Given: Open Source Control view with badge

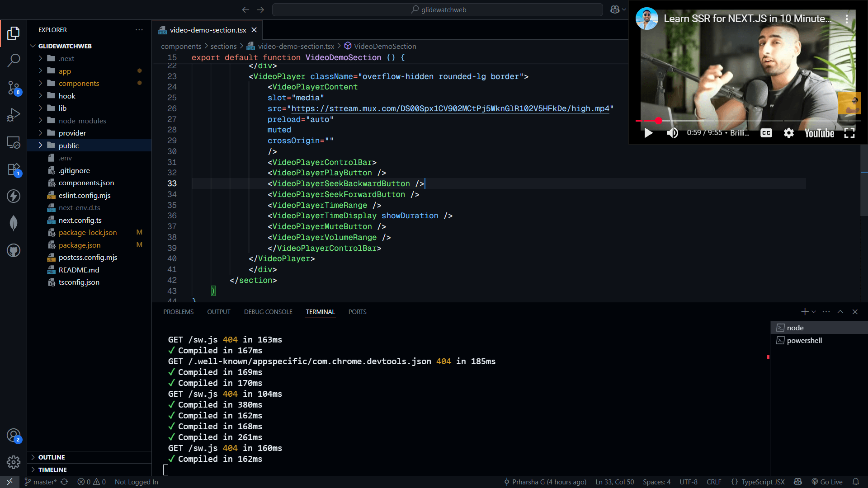Looking at the screenshot, I should [x=14, y=88].
